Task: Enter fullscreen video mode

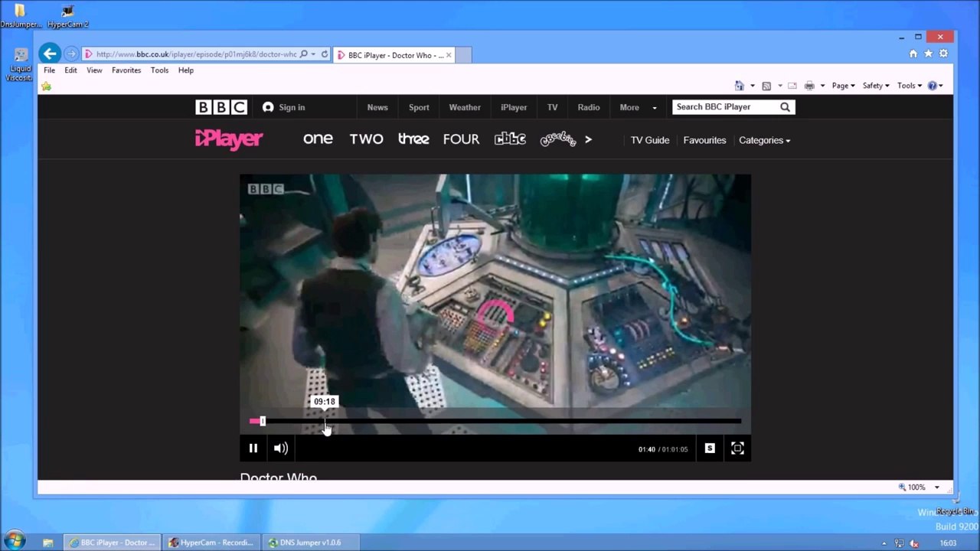Action: pyautogui.click(x=737, y=448)
